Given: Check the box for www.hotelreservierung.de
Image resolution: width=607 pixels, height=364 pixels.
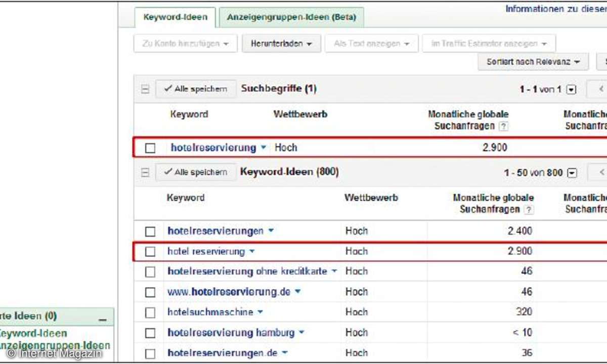Looking at the screenshot, I should click(150, 292).
